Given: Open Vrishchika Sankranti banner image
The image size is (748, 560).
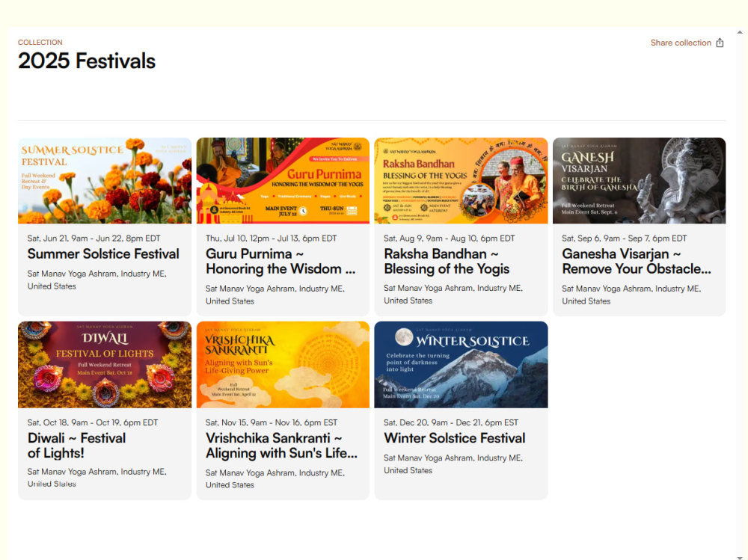Looking at the screenshot, I should [283, 365].
